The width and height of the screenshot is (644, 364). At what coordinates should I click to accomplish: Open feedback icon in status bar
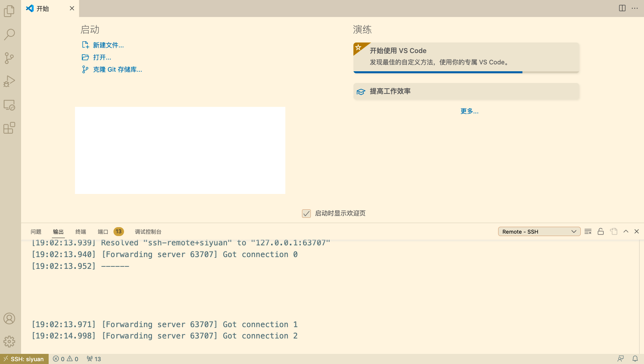pos(620,359)
